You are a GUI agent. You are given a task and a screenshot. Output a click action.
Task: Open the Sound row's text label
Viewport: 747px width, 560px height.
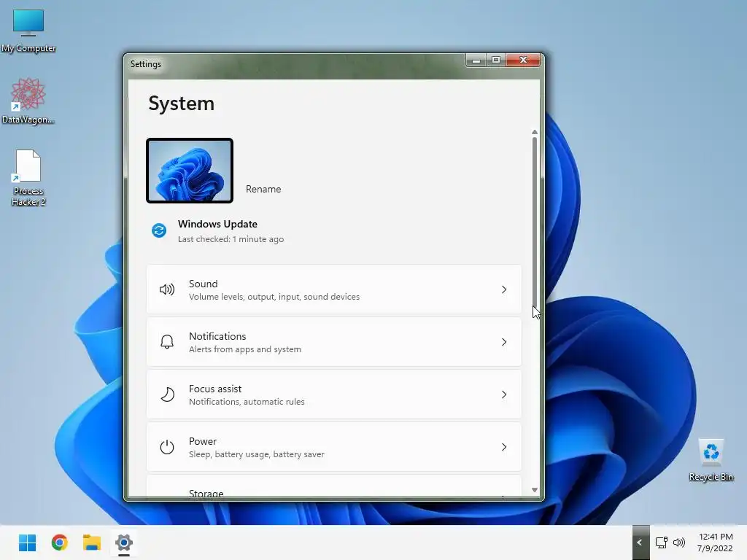click(204, 284)
